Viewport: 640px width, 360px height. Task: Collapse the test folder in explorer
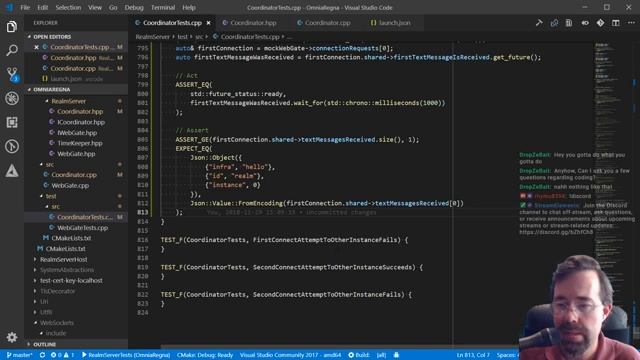point(51,196)
